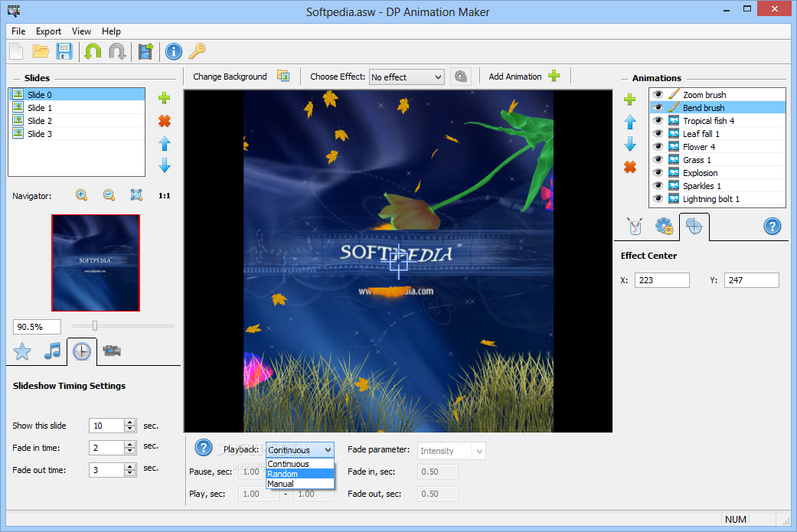Hide the Explosion animation

[658, 173]
